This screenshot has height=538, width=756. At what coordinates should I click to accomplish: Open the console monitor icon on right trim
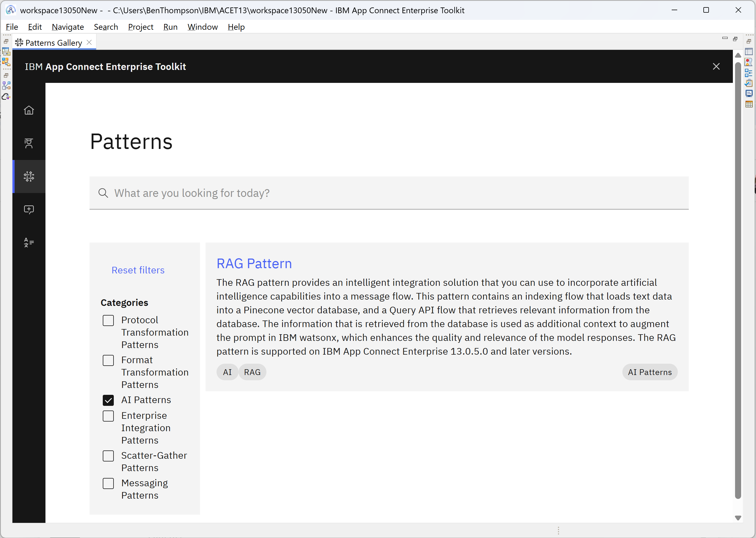coord(749,93)
